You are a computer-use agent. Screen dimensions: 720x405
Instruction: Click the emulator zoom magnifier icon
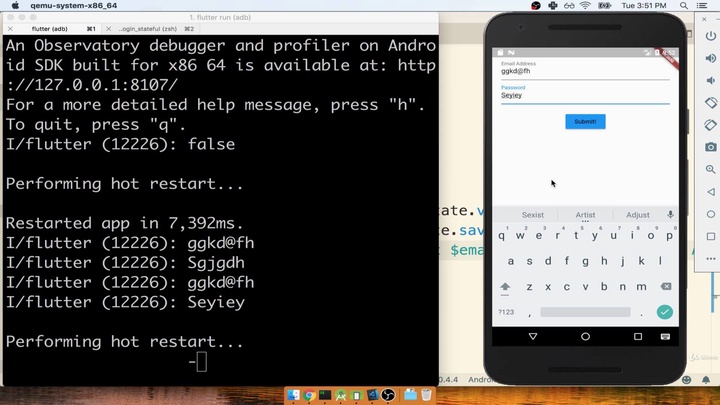pos(711,169)
